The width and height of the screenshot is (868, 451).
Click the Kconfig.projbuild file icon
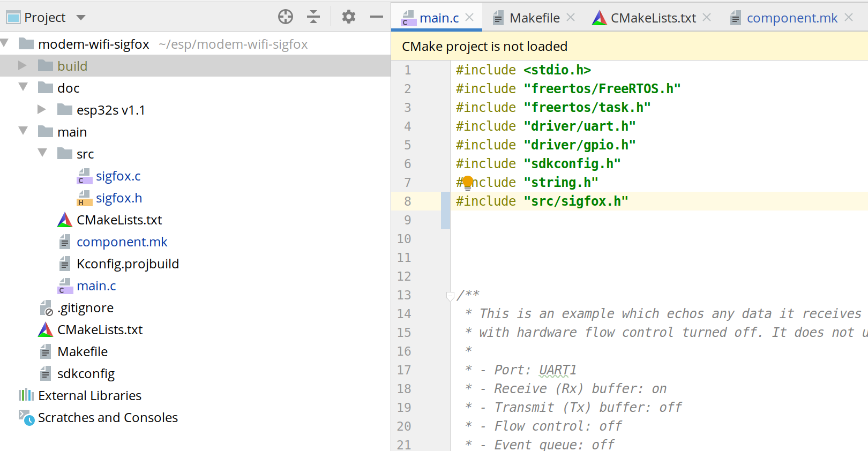click(65, 264)
